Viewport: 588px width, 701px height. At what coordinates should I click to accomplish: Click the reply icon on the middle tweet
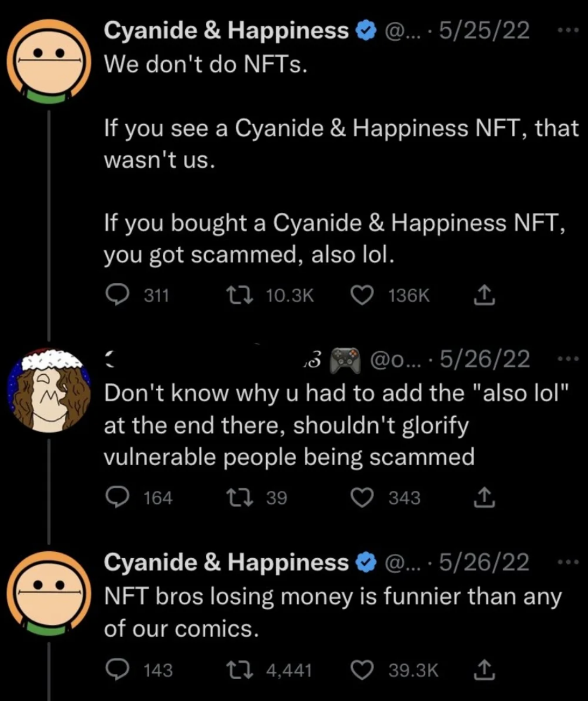[117, 497]
